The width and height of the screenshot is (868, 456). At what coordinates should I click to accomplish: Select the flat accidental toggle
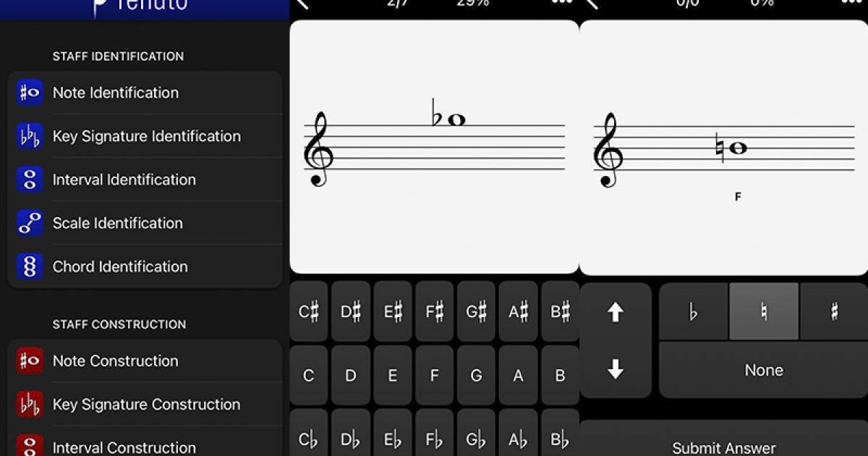[694, 311]
